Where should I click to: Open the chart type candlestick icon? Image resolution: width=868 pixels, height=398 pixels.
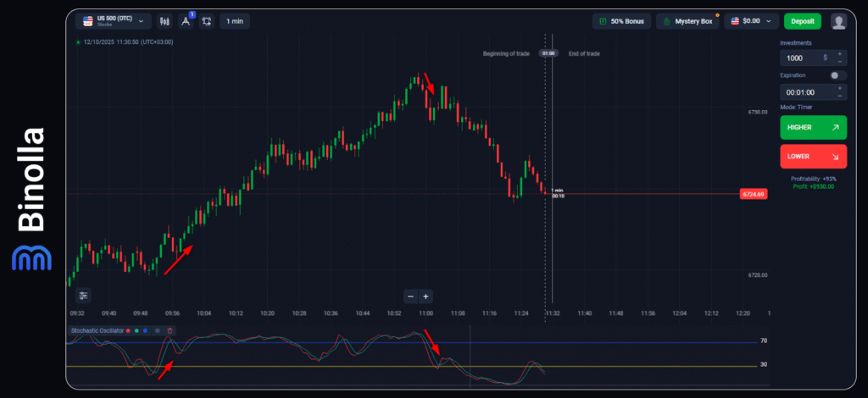click(x=165, y=21)
